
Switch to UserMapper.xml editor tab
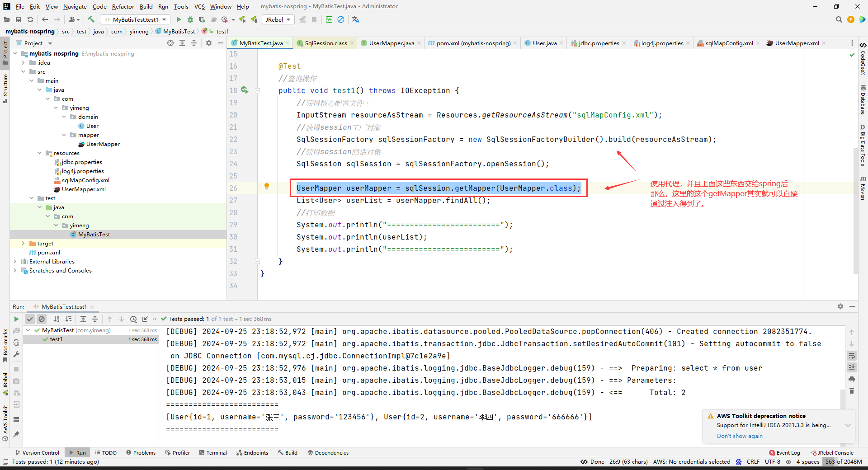[797, 43]
